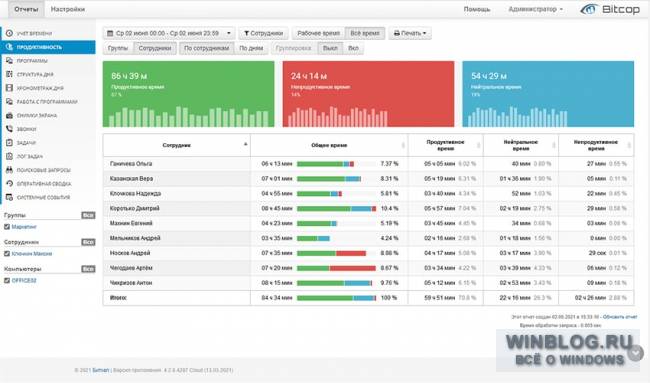Open the Снимки экрана menu label
This screenshot has width=650, height=383.
pyautogui.click(x=37, y=115)
